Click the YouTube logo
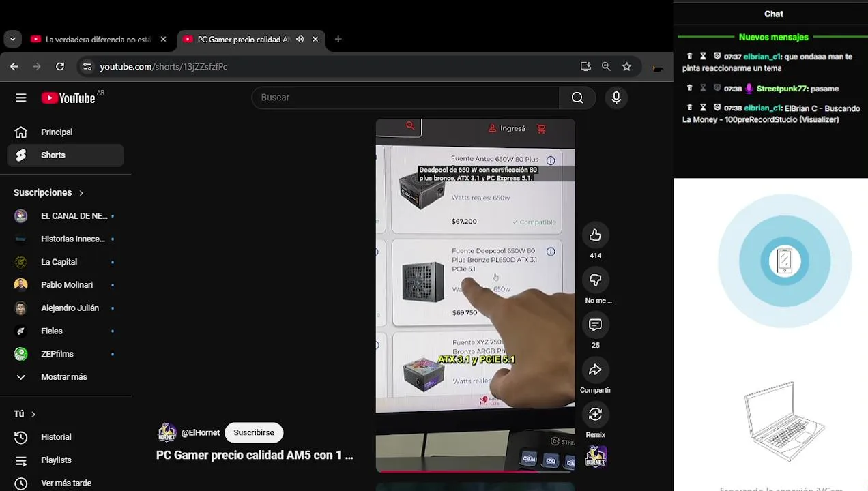Image resolution: width=868 pixels, height=491 pixels. pyautogui.click(x=68, y=98)
